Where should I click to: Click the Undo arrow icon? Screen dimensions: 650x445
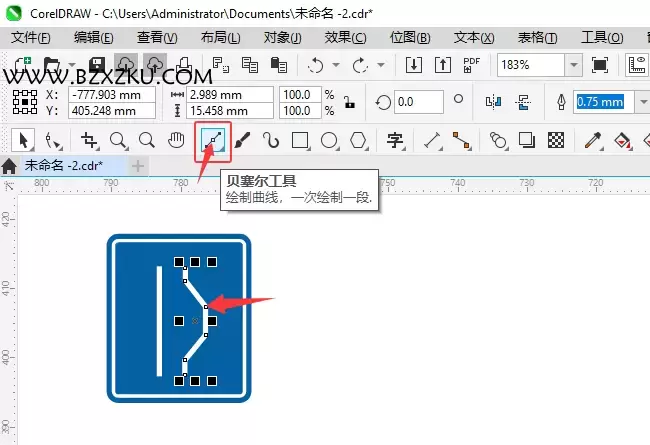[316, 65]
